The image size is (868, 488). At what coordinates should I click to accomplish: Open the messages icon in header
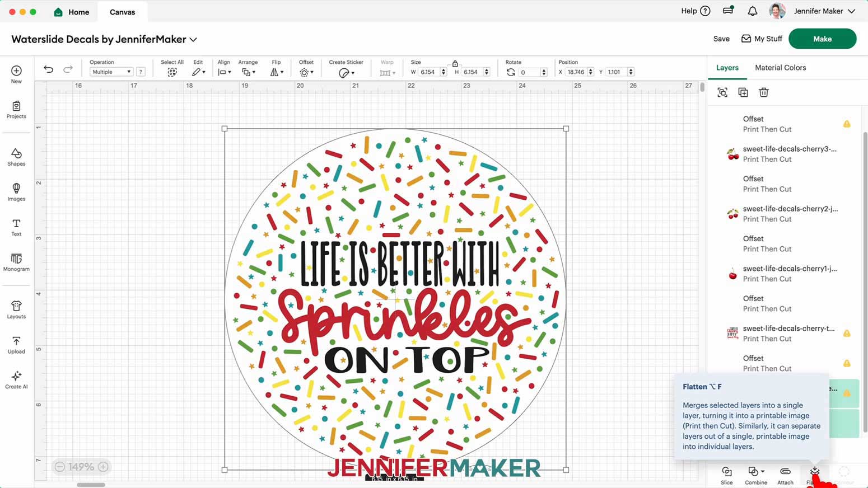728,10
